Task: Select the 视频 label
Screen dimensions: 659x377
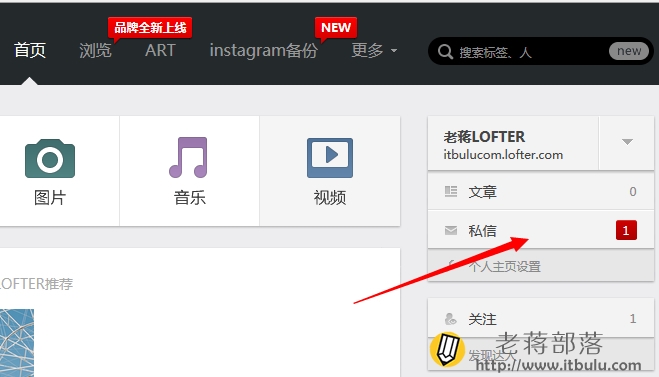Action: point(330,198)
